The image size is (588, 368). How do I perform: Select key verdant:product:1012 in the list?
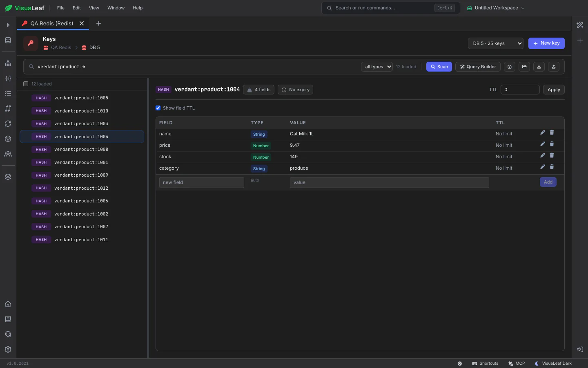pyautogui.click(x=82, y=188)
